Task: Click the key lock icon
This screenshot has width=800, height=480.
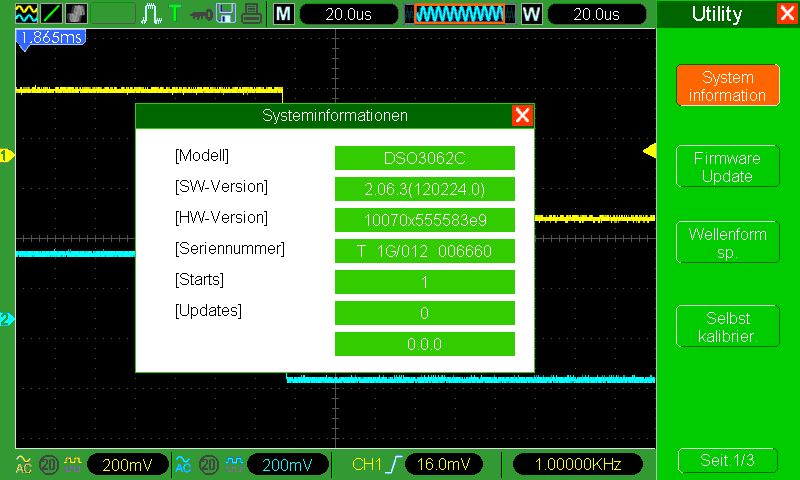Action: (x=201, y=15)
